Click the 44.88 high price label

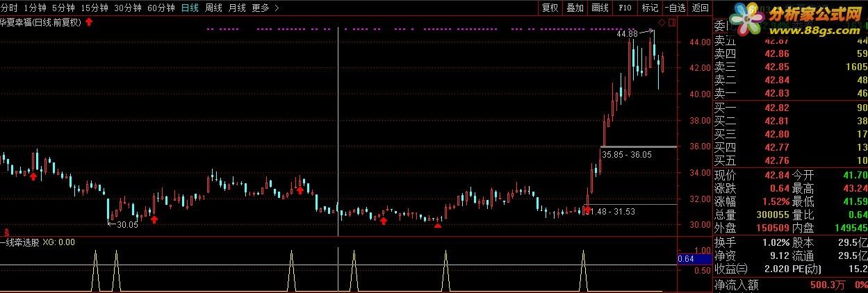[626, 33]
